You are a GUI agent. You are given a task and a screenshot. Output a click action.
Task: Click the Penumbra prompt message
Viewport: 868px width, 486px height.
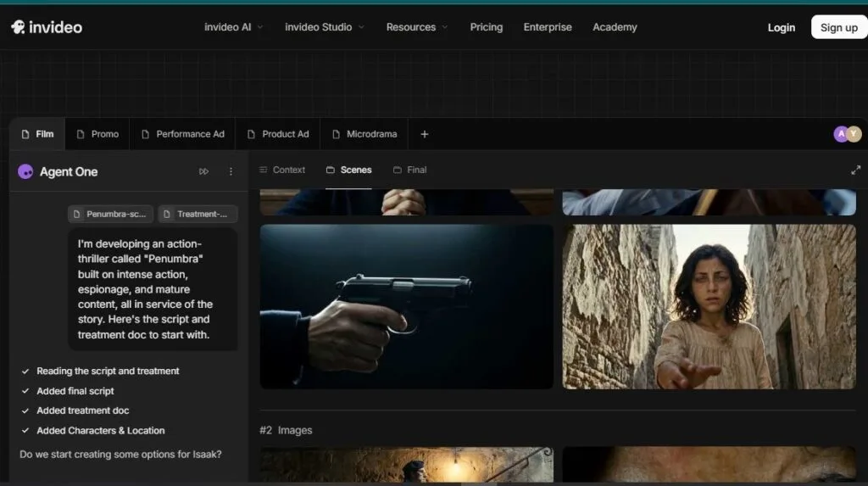153,289
